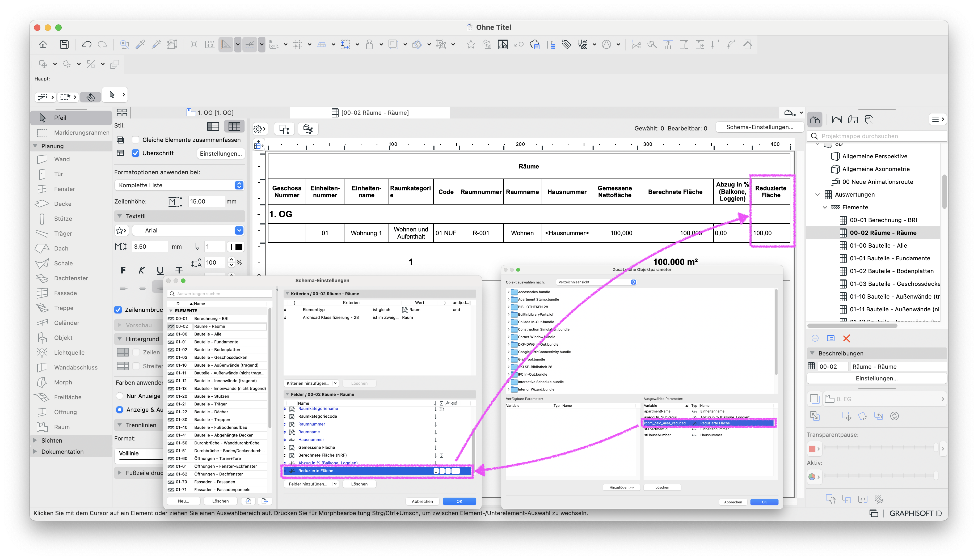
Task: Click the Hinzufügen >> button
Action: [x=621, y=488]
